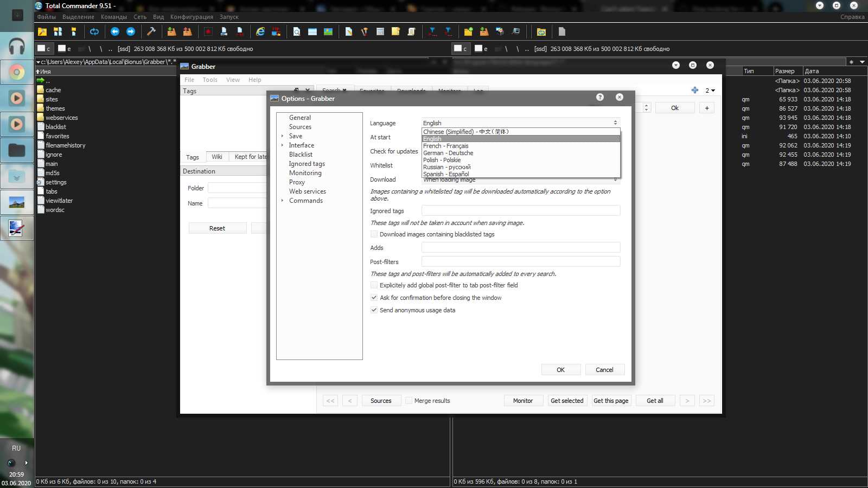Screen dimensions: 868x488
Task: Click the headphones icon in left dock
Action: tap(17, 47)
